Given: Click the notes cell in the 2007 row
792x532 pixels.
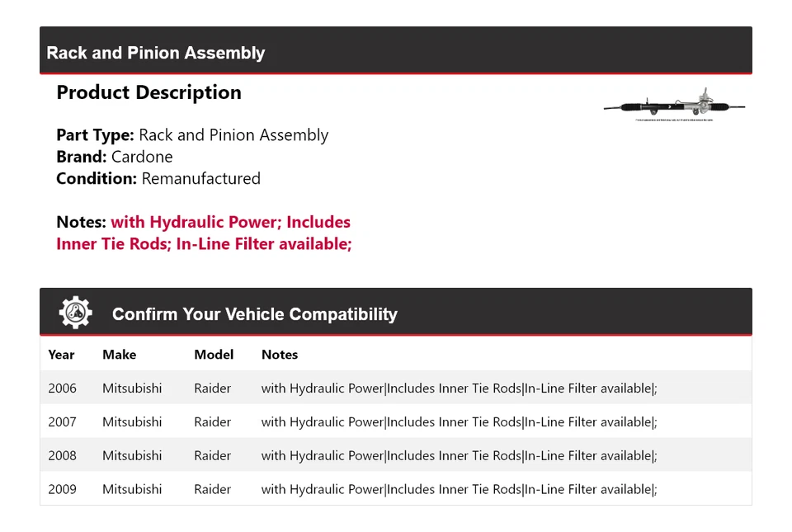Looking at the screenshot, I should [459, 421].
